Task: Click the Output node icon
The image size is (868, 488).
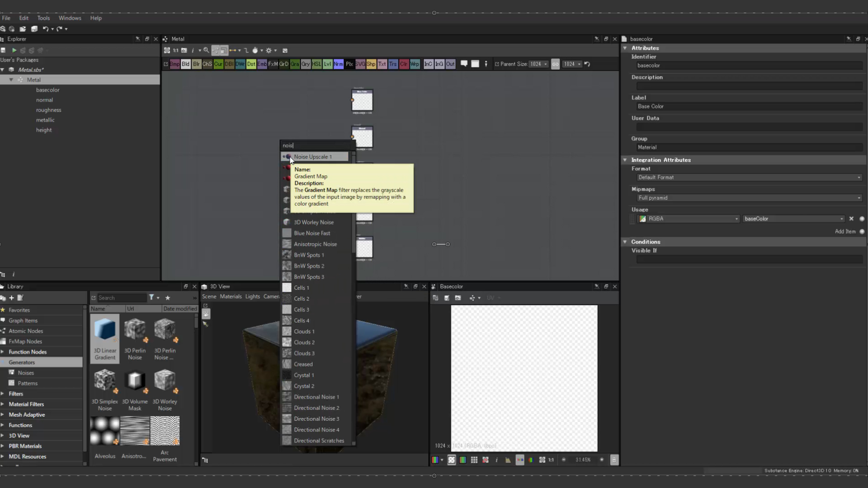Action: click(450, 64)
